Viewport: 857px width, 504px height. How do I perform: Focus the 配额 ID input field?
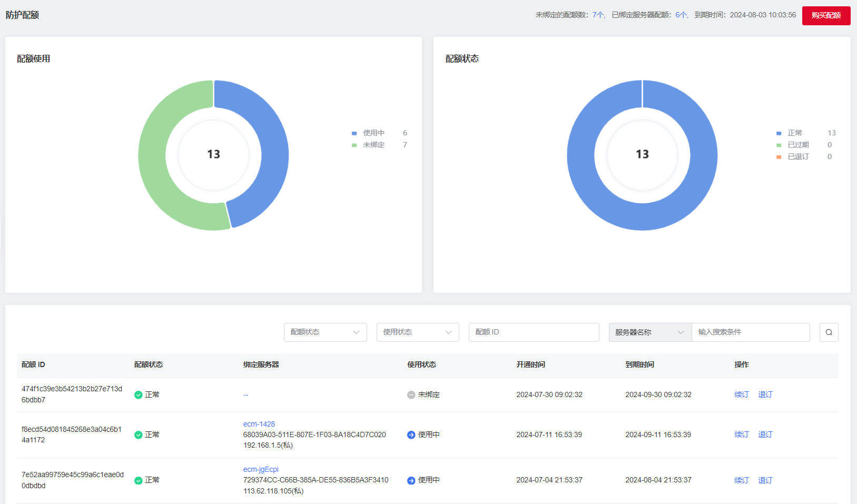pyautogui.click(x=534, y=332)
